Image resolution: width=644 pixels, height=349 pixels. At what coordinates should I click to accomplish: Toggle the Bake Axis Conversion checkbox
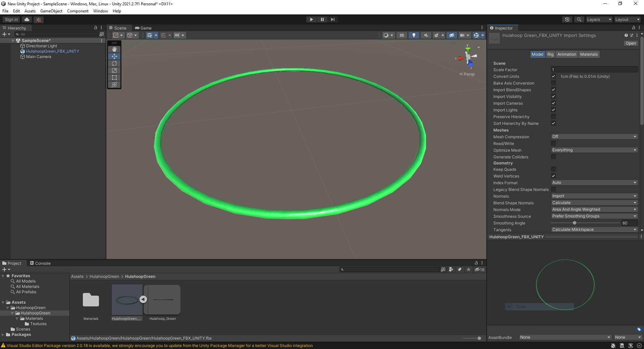553,83
